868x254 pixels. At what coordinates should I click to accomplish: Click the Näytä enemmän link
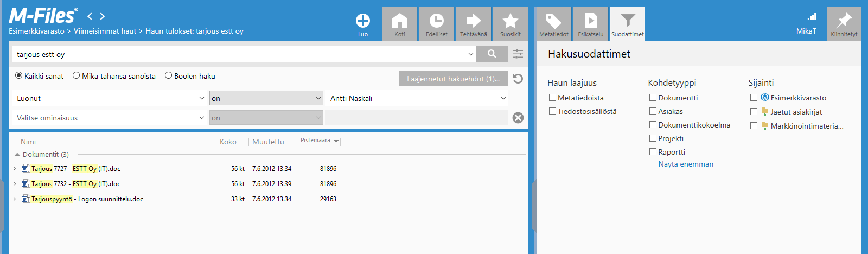click(686, 164)
